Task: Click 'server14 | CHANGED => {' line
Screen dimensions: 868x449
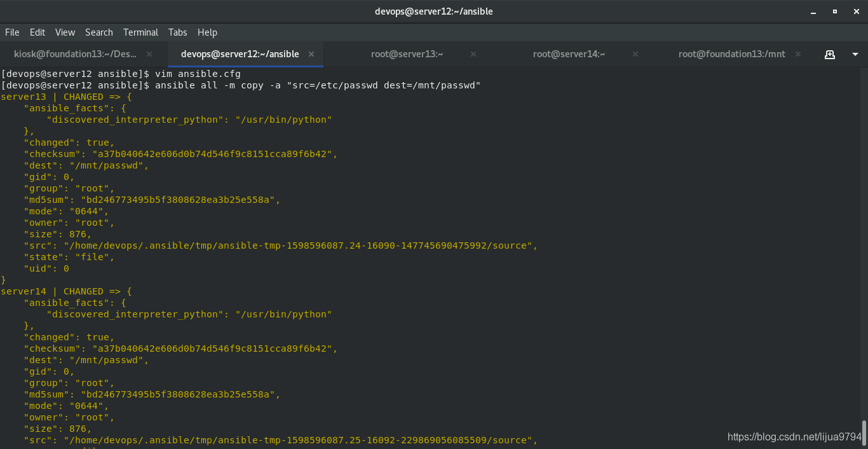Action: click(x=66, y=291)
